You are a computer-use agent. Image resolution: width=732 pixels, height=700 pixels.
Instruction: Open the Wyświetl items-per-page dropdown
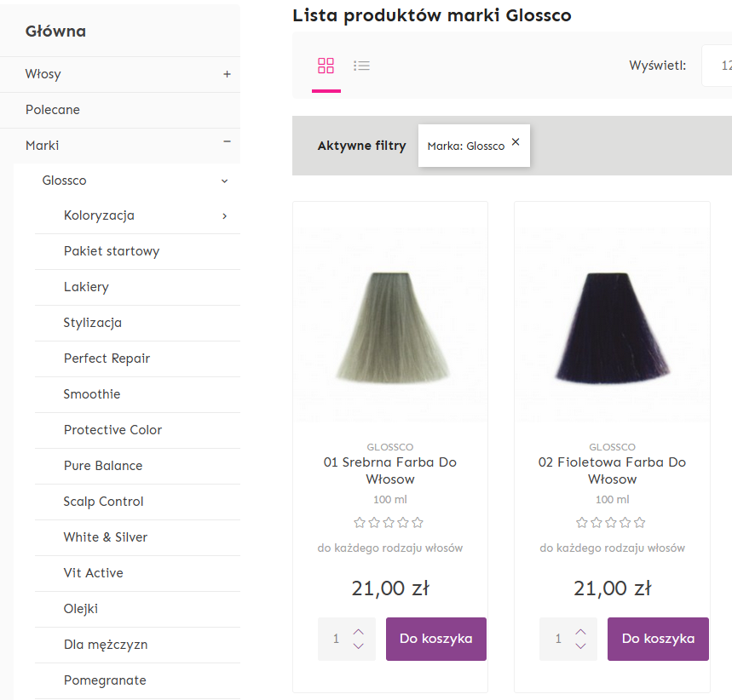pyautogui.click(x=717, y=66)
